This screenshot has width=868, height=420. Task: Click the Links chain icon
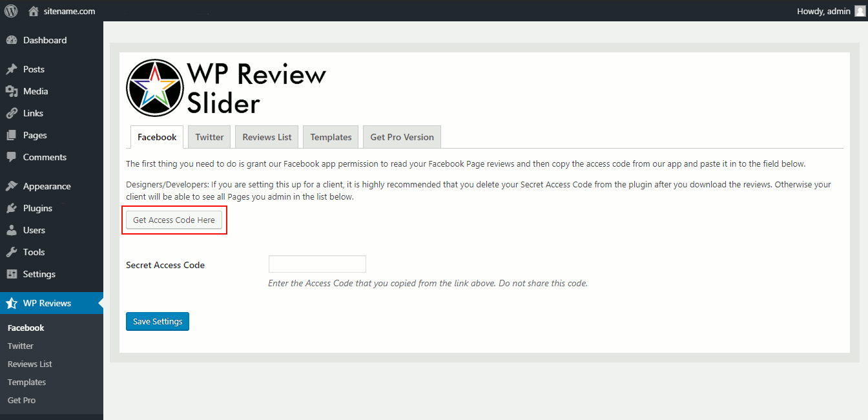coord(12,113)
